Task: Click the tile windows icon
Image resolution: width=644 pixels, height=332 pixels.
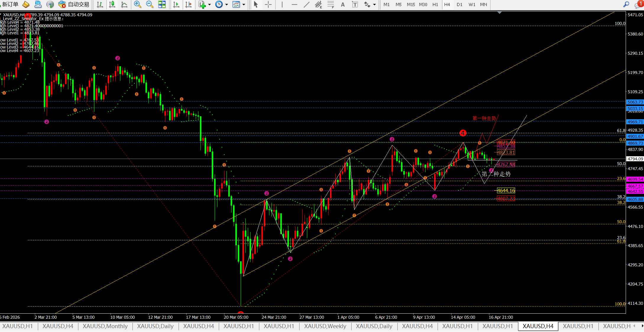Action: [162, 4]
